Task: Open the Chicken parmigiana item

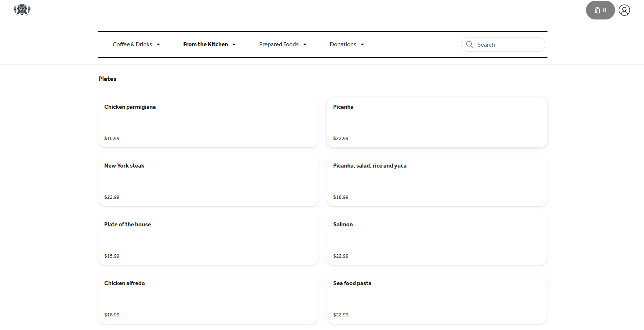Action: (208, 122)
